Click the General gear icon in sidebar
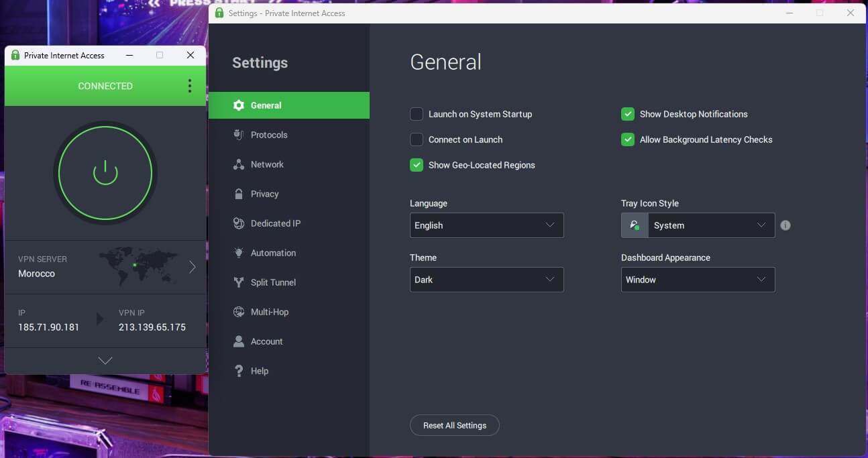 pos(238,105)
